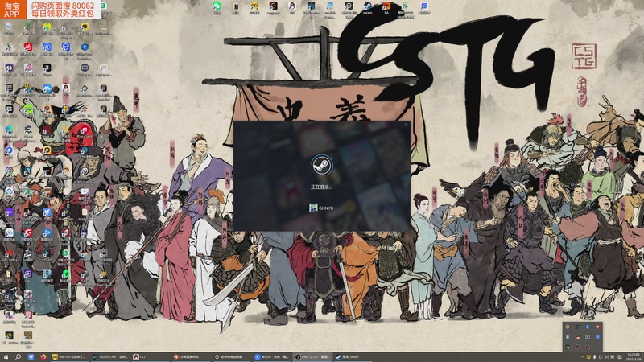
Task: Switch the input method indicator in tray
Action: (x=612, y=357)
